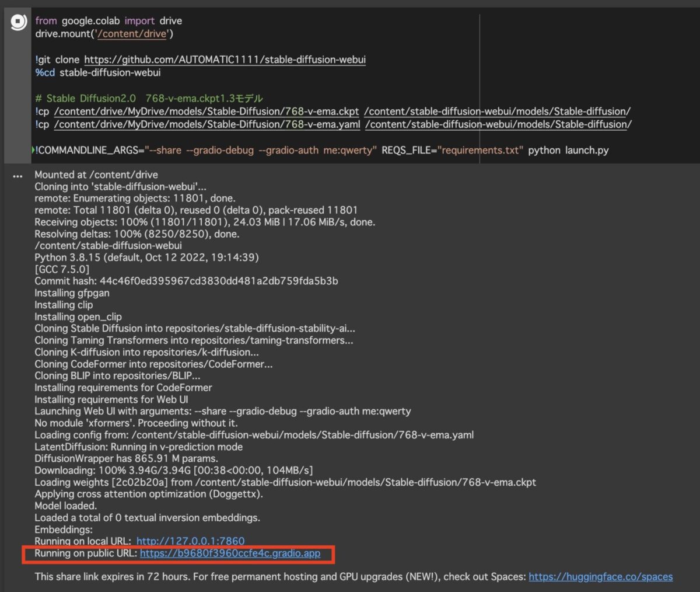Image resolution: width=700 pixels, height=592 pixels.
Task: Click the 'Cloning BLIP into repositories/BLIP' line
Action: pos(117,376)
